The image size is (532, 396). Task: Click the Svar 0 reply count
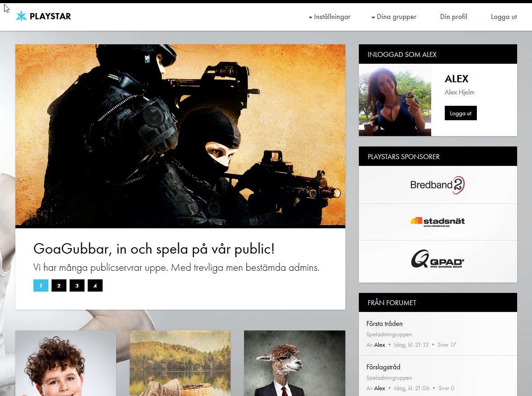[446, 388]
